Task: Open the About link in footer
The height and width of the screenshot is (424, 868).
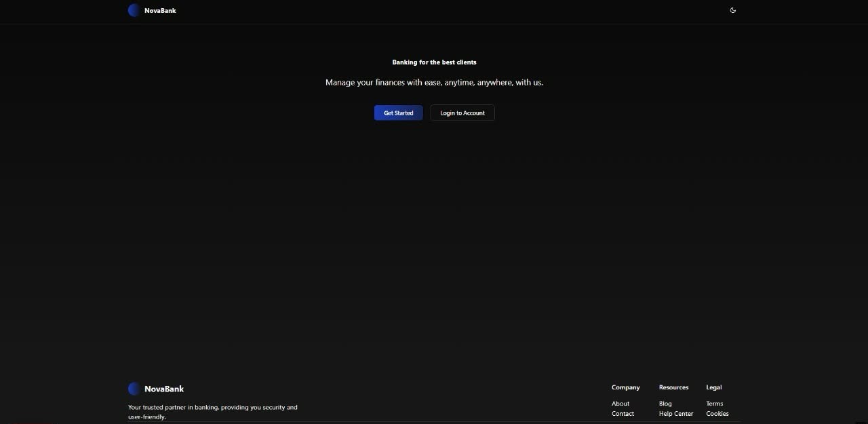Action: coord(620,404)
